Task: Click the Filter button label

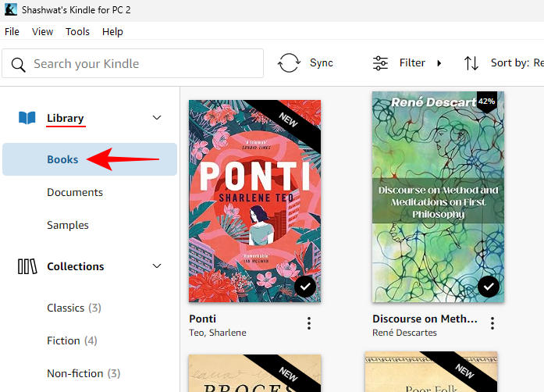Action: [x=412, y=62]
